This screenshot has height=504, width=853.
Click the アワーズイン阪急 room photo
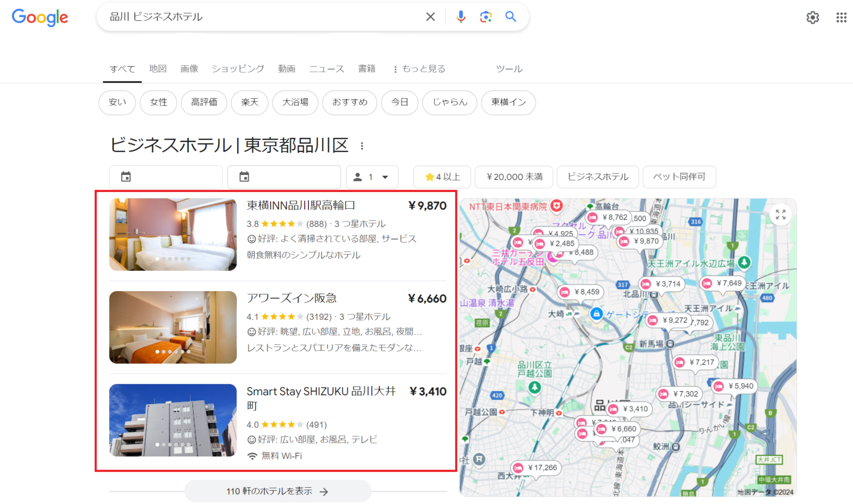173,327
